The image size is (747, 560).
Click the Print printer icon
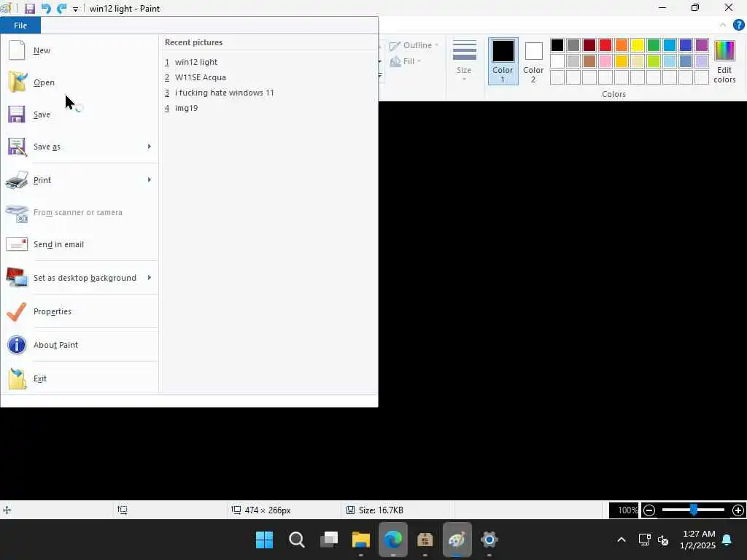click(17, 180)
